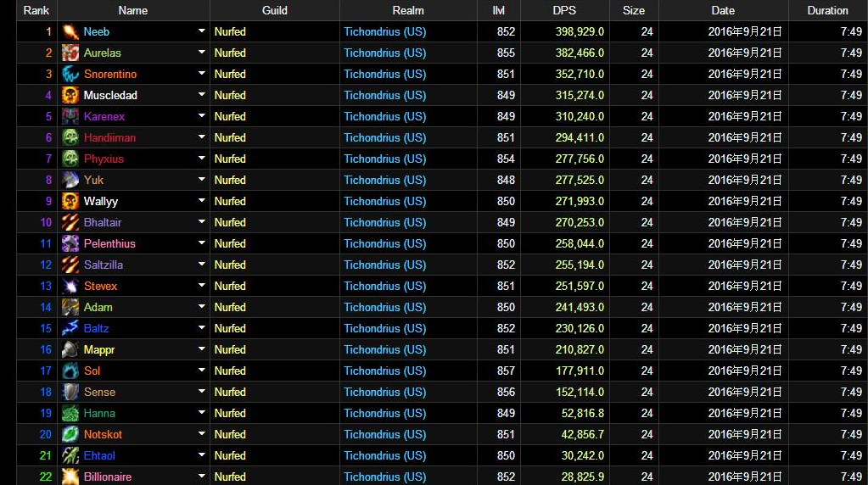Open player Mappr's profile link
The image size is (868, 485).
99,350
